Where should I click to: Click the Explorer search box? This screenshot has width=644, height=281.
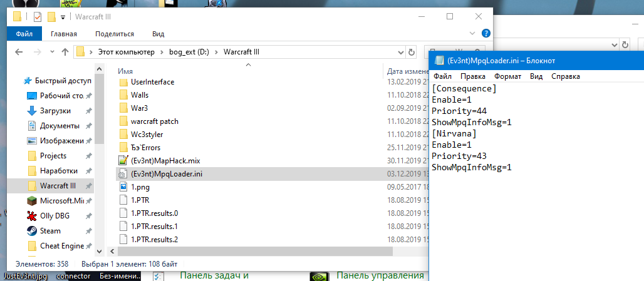point(454,52)
